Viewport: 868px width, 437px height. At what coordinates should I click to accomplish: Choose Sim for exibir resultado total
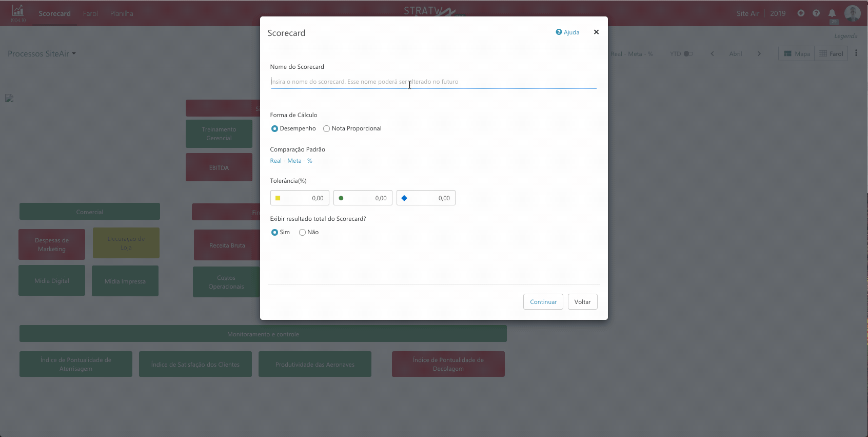[x=274, y=232]
